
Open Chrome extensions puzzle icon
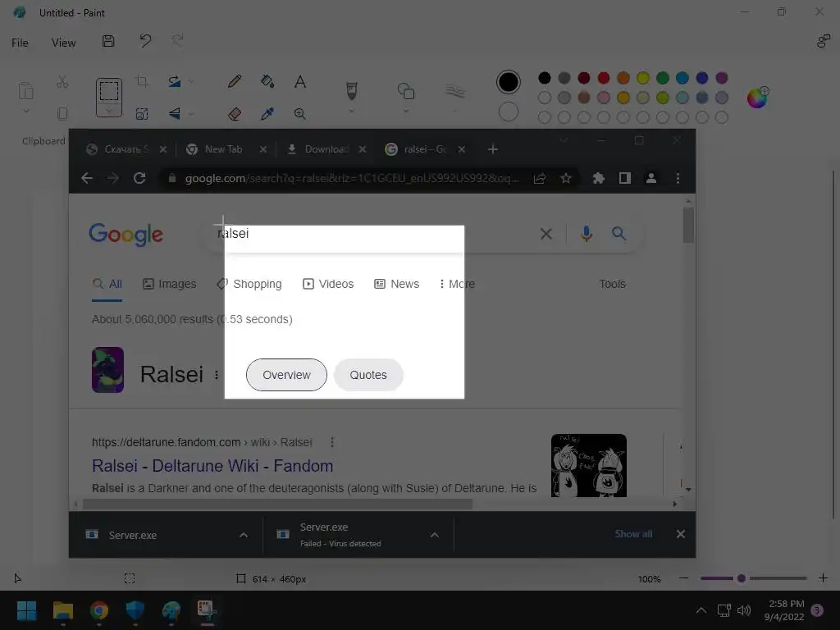[598, 178]
